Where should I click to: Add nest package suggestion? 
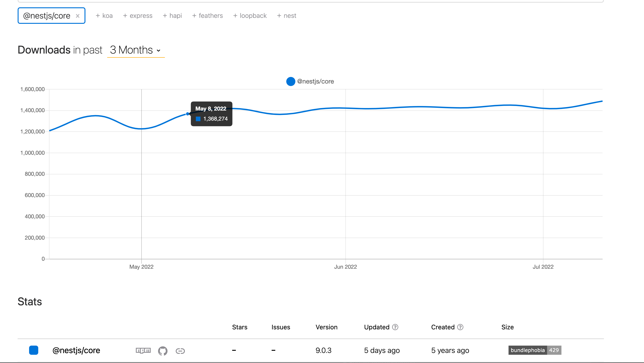pyautogui.click(x=287, y=16)
